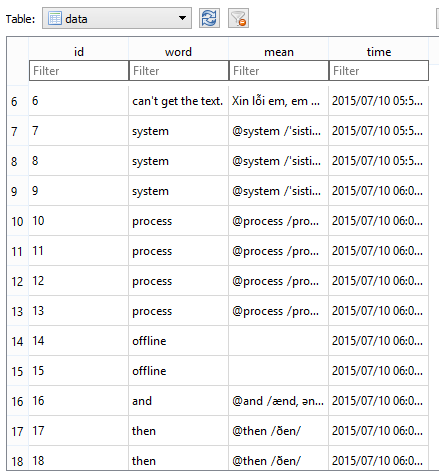Sort by the id column header
439x475 pixels.
click(79, 52)
